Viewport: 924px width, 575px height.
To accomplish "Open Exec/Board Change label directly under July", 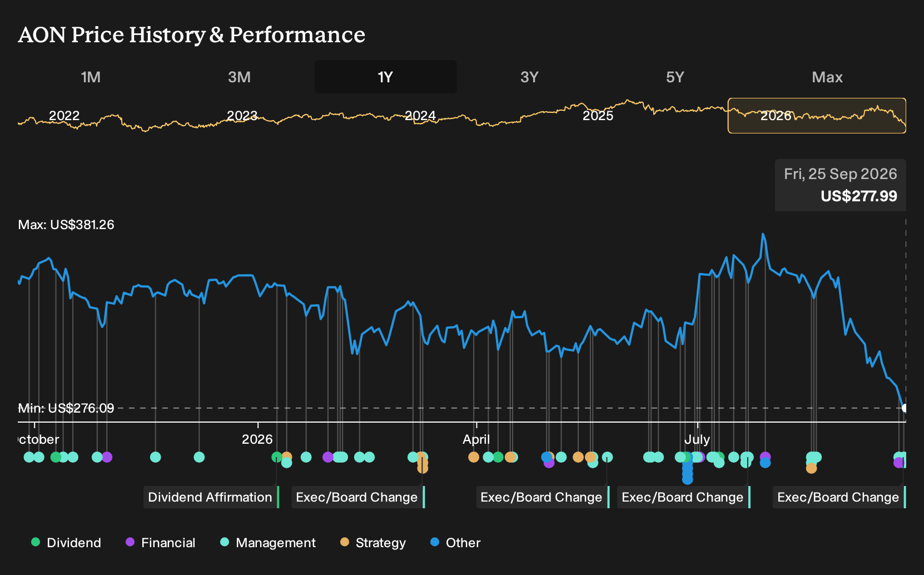I will (684, 497).
